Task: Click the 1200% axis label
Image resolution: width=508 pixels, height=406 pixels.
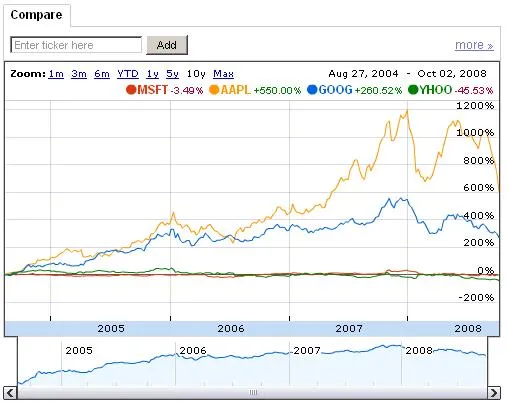Action: point(475,106)
